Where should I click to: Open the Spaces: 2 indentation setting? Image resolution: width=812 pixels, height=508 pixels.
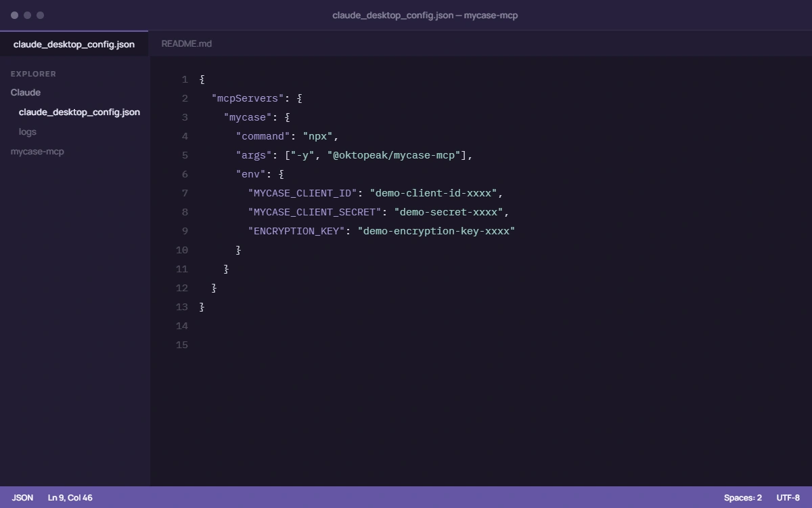pos(742,497)
